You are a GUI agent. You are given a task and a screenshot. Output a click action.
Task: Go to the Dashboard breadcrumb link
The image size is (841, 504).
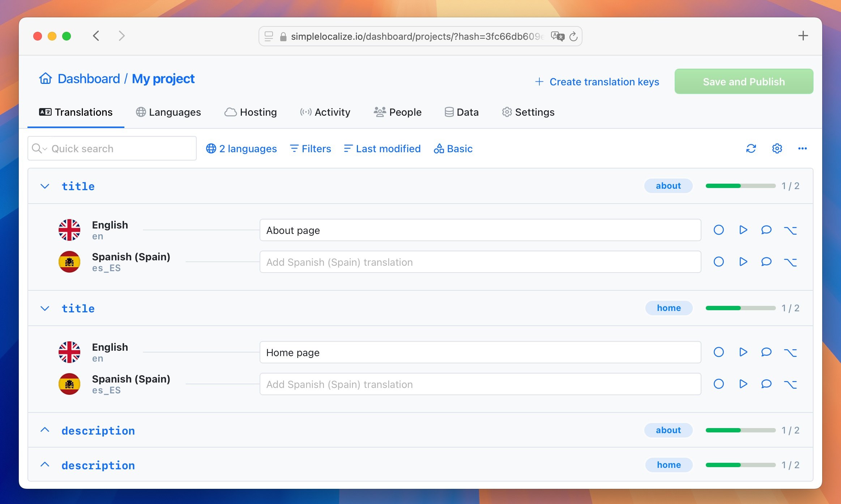click(89, 78)
